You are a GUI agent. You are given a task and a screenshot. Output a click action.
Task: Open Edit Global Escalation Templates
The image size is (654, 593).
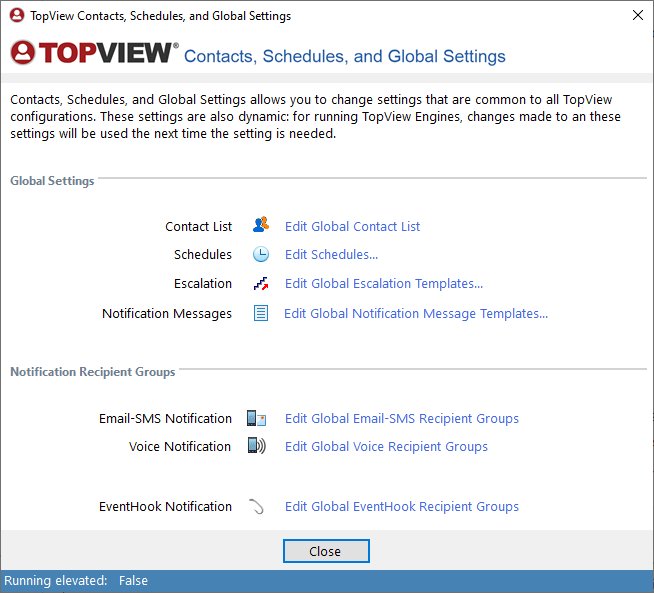[384, 284]
